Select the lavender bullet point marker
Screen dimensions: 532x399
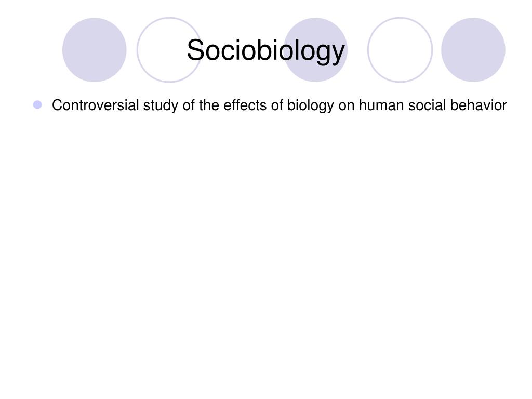37,104
